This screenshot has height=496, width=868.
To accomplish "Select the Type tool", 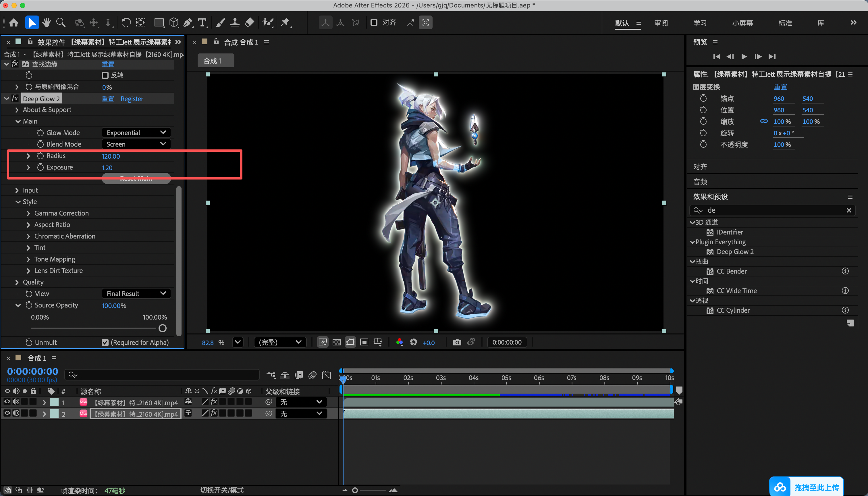I will pyautogui.click(x=202, y=23).
